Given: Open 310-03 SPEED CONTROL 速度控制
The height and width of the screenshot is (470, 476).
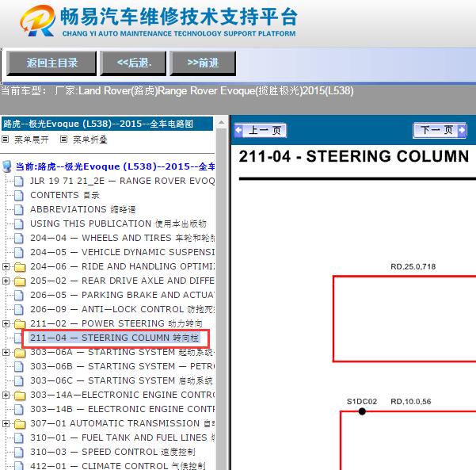Looking at the screenshot, I should [112, 452].
